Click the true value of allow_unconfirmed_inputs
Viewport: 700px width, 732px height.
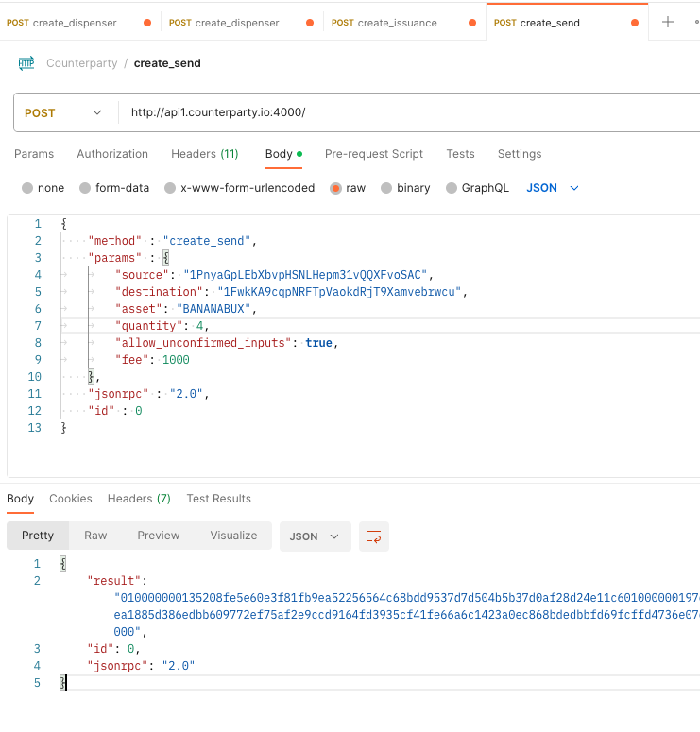pos(319,343)
